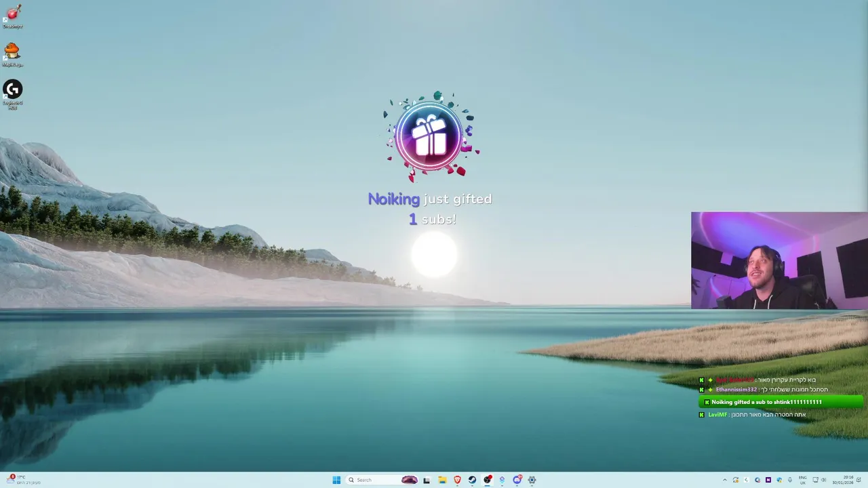
Task: Click the red username's chat message
Action: click(x=787, y=380)
